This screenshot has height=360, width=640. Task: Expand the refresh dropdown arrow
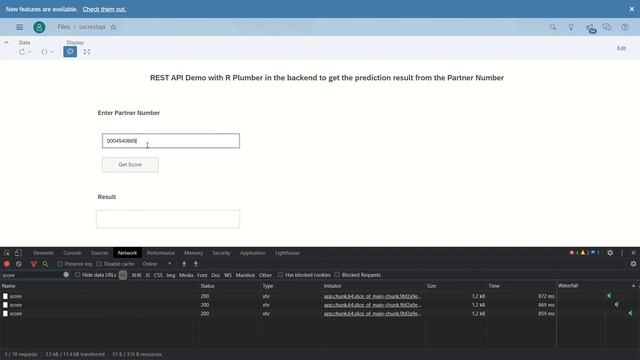[x=29, y=52]
